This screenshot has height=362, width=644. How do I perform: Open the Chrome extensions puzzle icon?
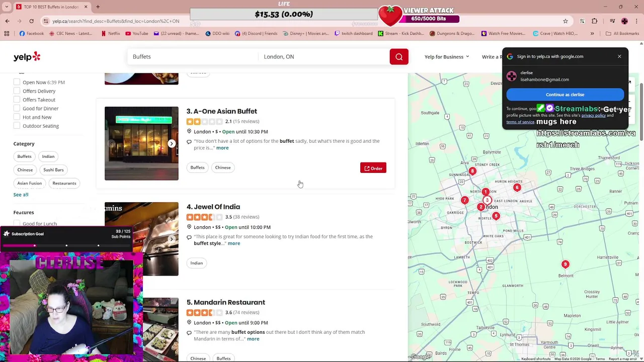tap(595, 21)
